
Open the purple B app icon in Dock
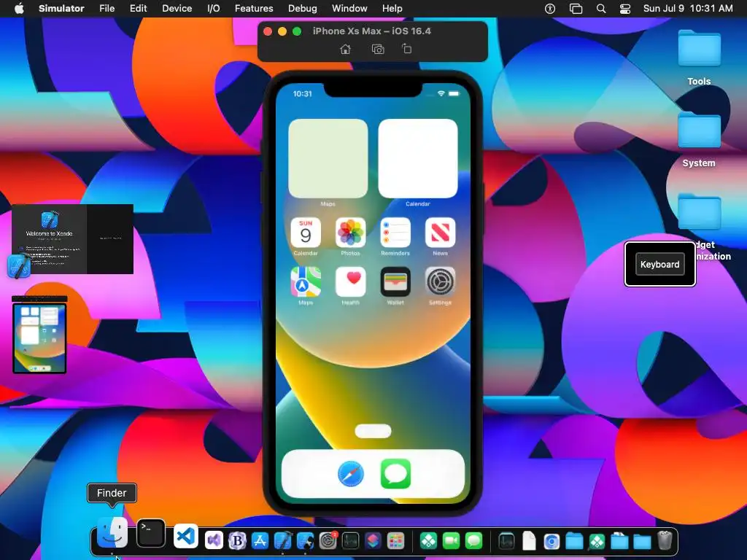(x=237, y=540)
